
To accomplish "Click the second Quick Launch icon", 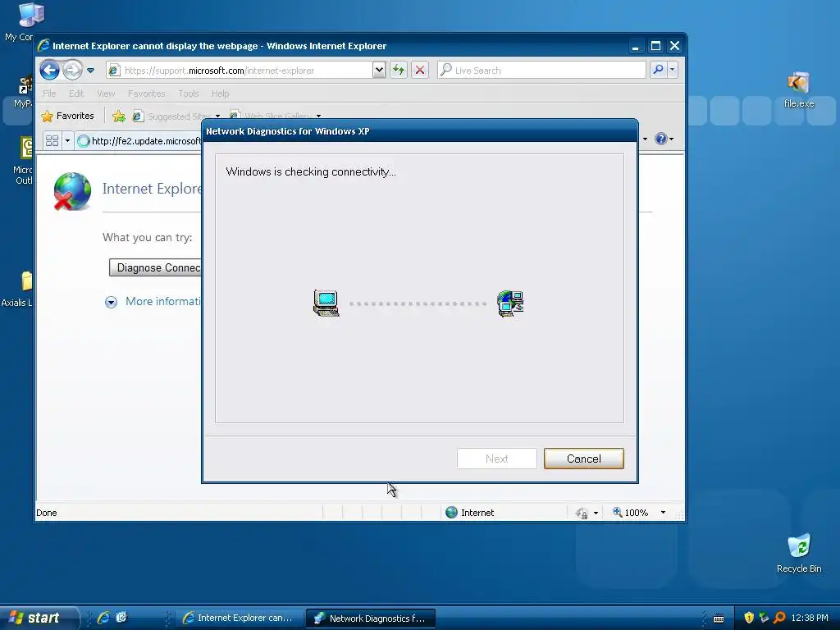I will point(121,618).
